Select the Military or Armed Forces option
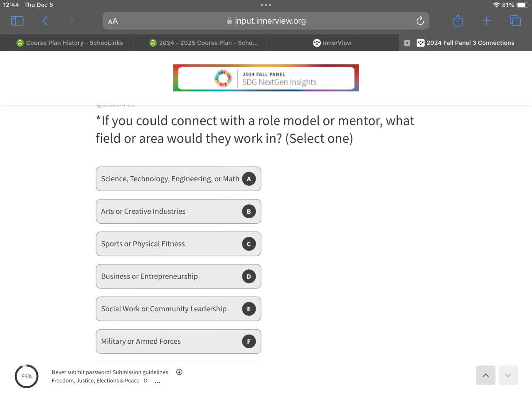The image size is (532, 399). pos(178,341)
